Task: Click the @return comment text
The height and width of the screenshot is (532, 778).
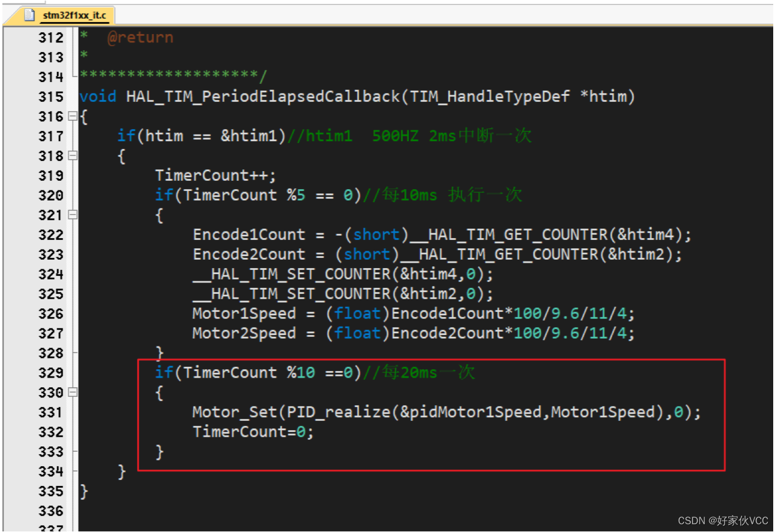Action: pyautogui.click(x=140, y=38)
